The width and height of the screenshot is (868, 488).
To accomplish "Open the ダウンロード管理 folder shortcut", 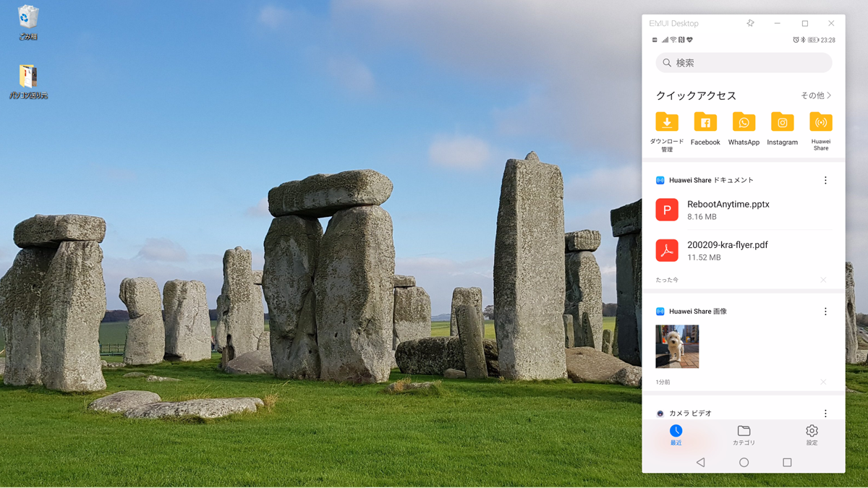I will [x=667, y=132].
